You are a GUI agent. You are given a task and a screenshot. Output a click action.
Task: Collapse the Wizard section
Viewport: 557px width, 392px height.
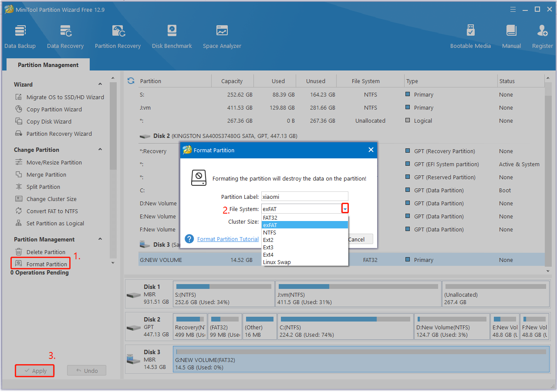pos(100,84)
